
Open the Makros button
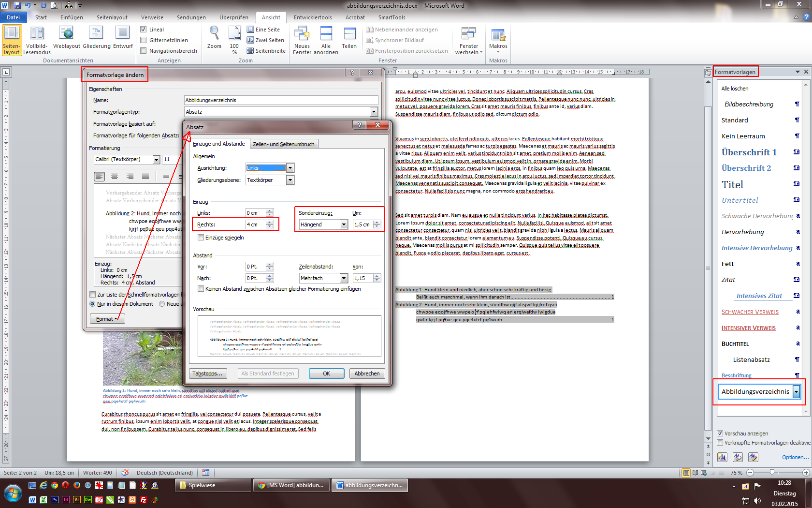(x=498, y=36)
